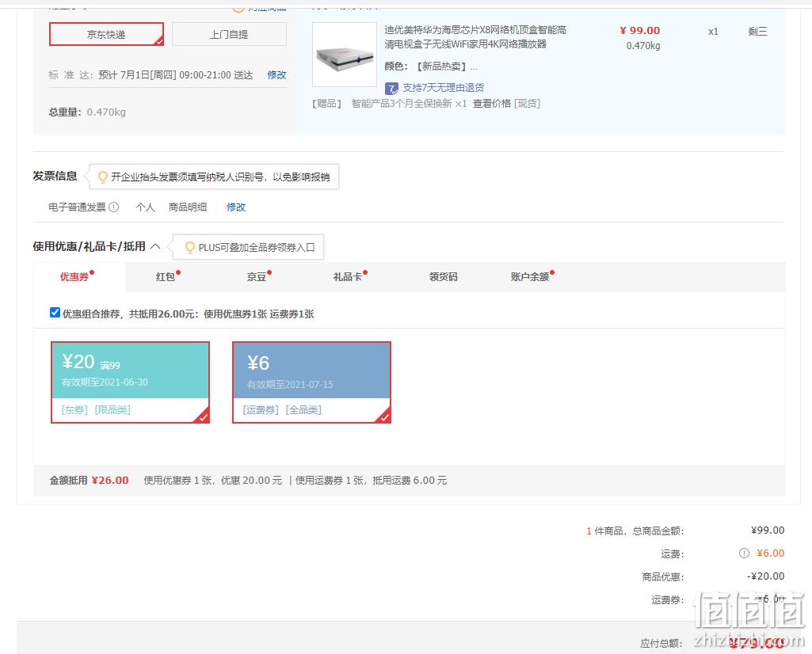Viewport: 812px width, 654px height.
Task: Click 总重量 0.470kg text
Action: point(87,112)
